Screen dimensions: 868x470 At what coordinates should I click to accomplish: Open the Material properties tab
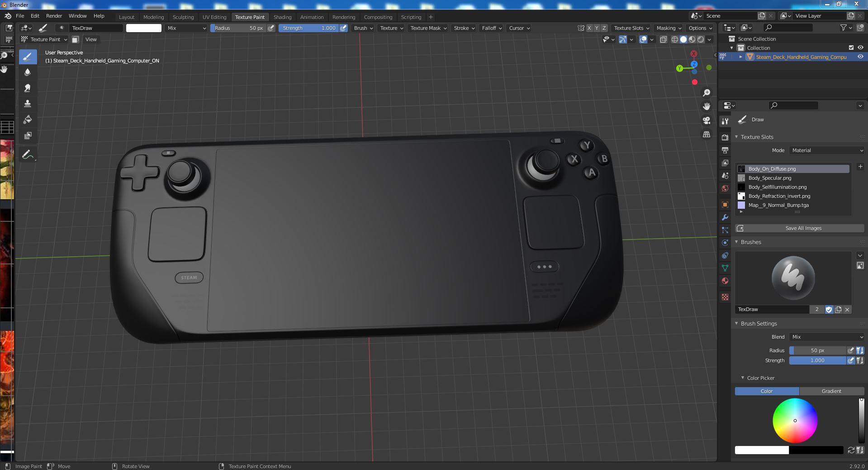pos(725,281)
